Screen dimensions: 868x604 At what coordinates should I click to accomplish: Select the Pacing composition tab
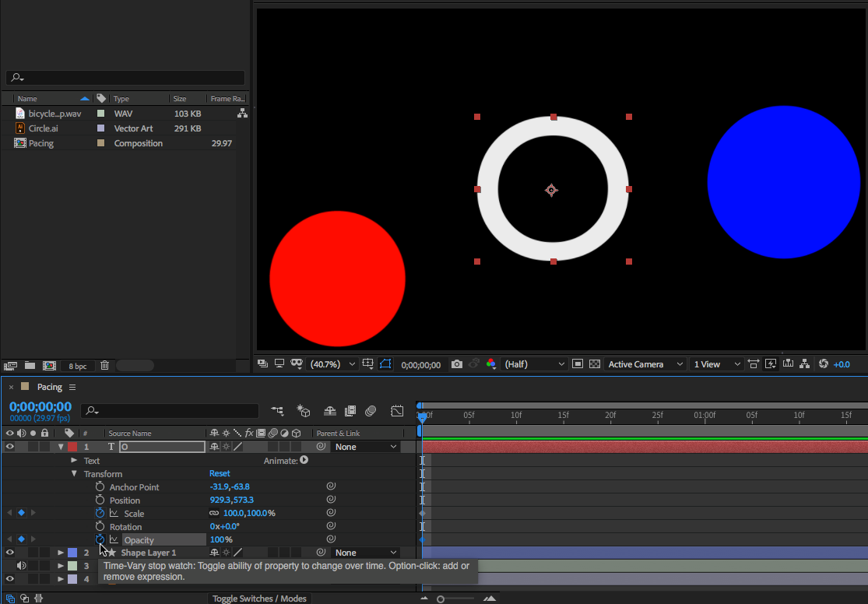[x=50, y=388]
